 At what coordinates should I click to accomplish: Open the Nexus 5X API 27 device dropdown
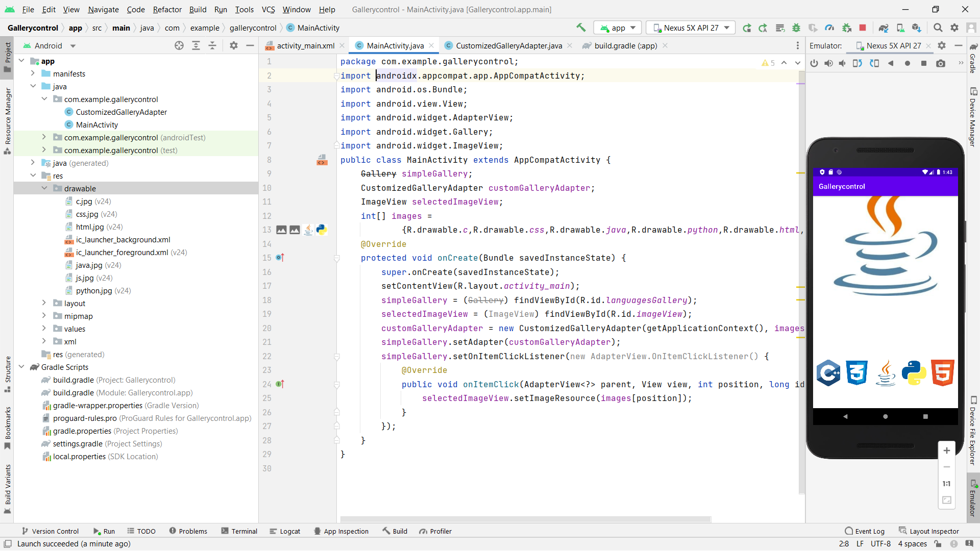point(691,28)
